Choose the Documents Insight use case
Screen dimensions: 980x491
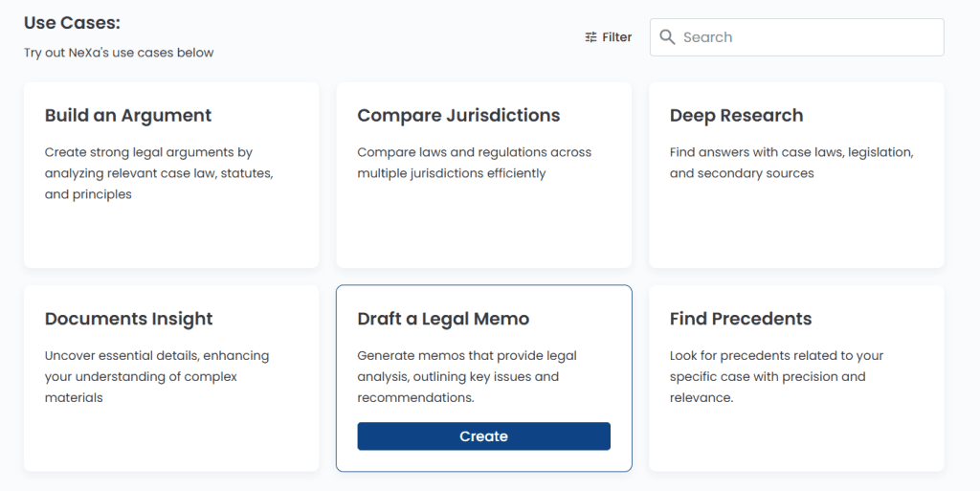tap(171, 378)
